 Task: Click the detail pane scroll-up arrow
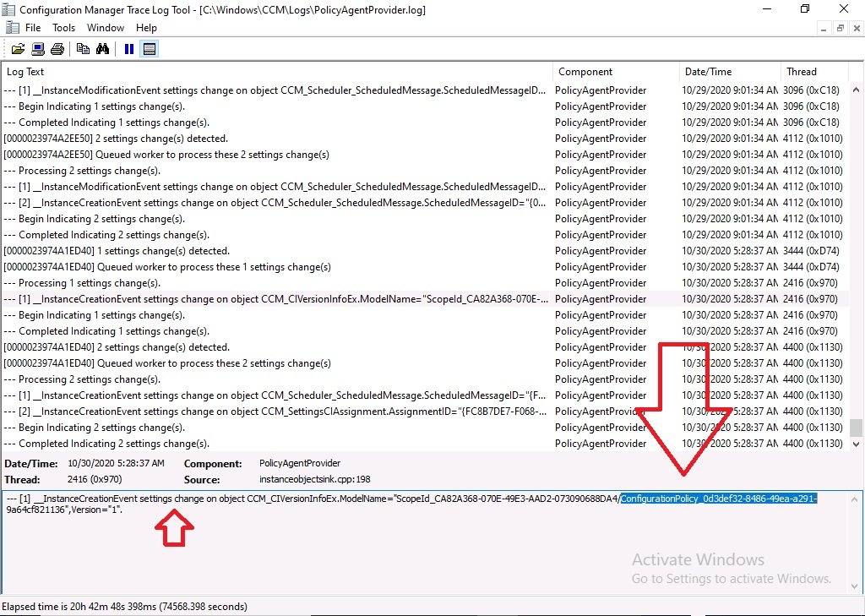coord(855,499)
